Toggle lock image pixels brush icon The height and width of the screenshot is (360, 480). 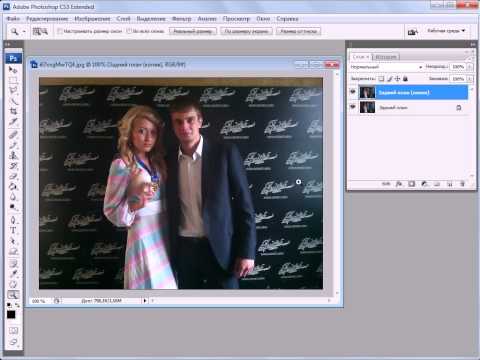click(389, 79)
